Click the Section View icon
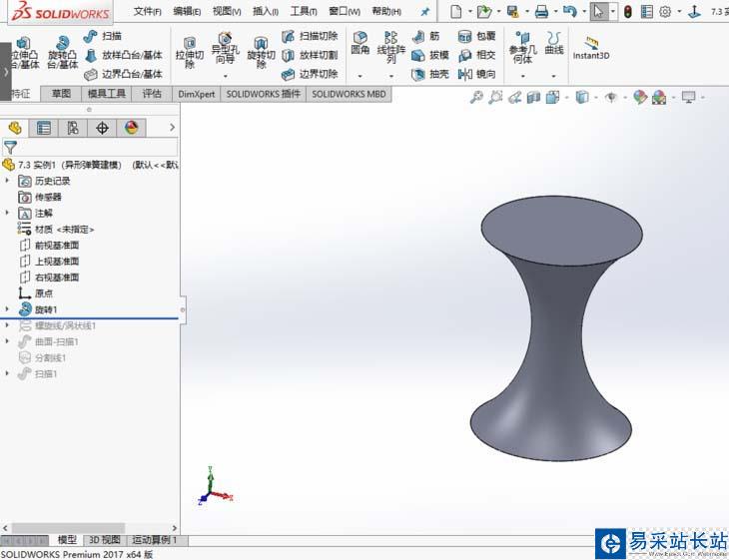 pyautogui.click(x=533, y=97)
